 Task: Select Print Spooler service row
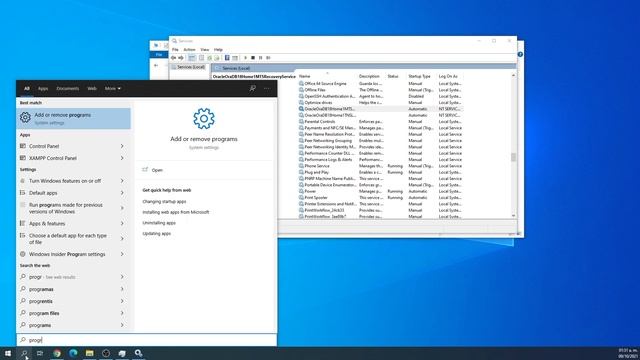pos(380,198)
